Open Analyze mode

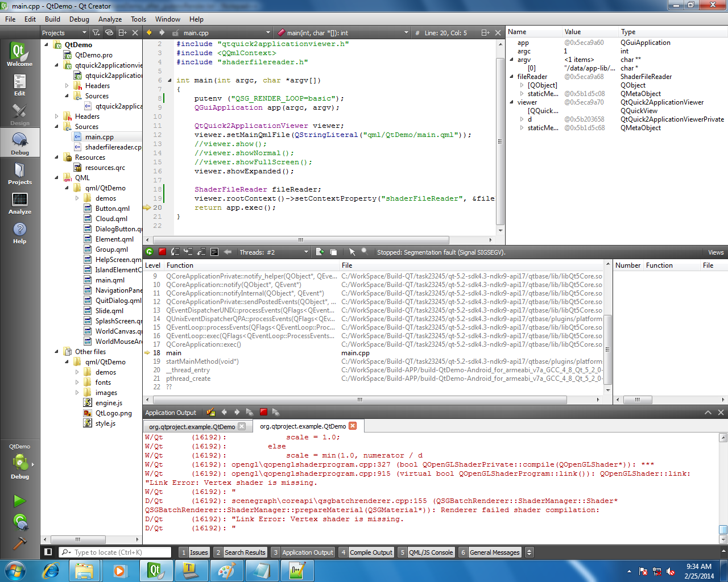click(x=19, y=203)
